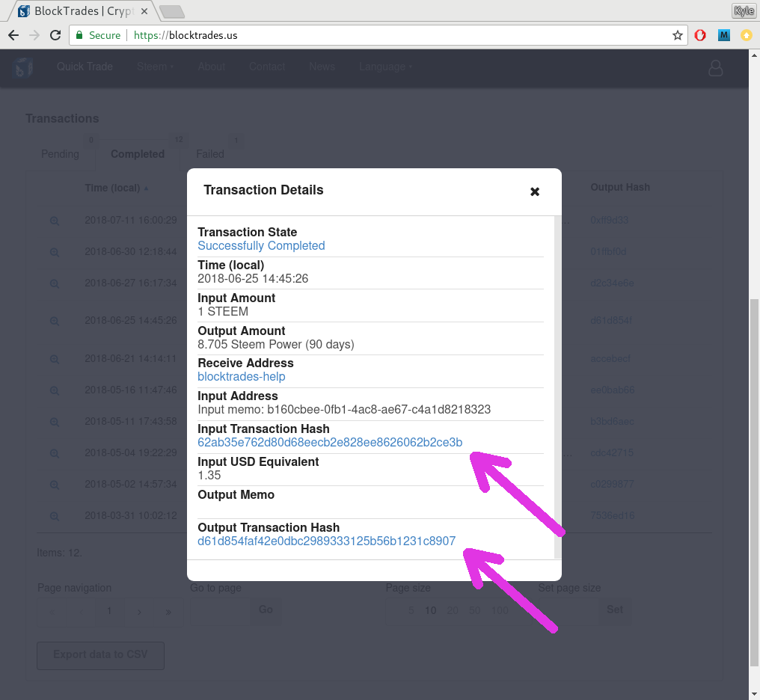Open the yellow circle extension icon
The height and width of the screenshot is (700, 760).
click(x=747, y=35)
